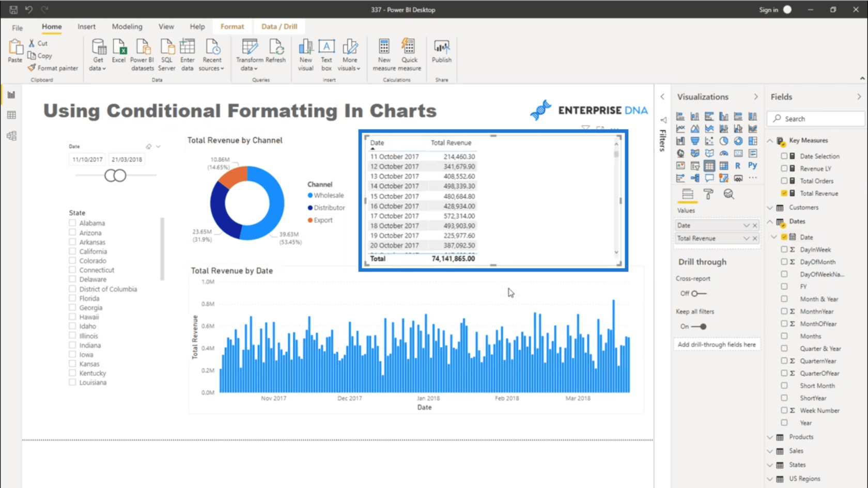This screenshot has width=868, height=488.
Task: Click the Search fields box
Action: click(x=816, y=119)
